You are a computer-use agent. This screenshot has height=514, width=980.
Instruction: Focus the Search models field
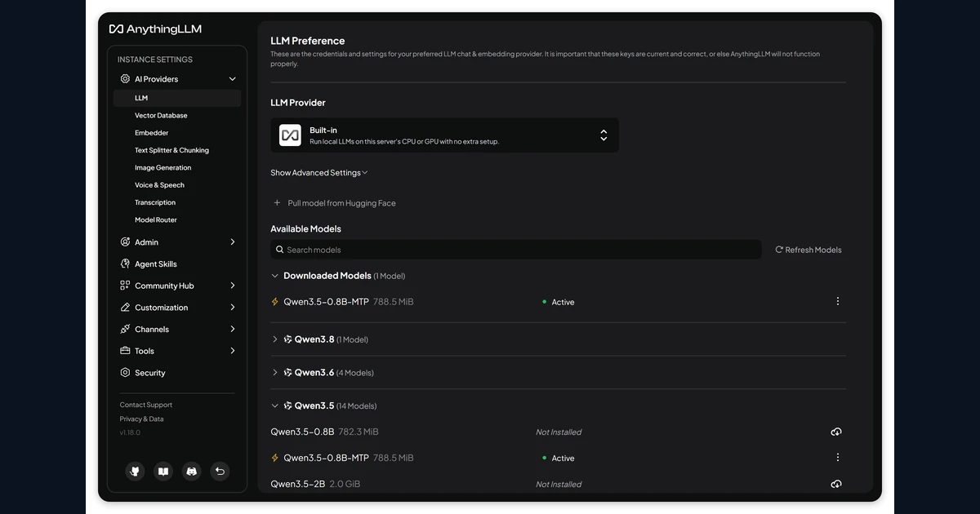[516, 250]
